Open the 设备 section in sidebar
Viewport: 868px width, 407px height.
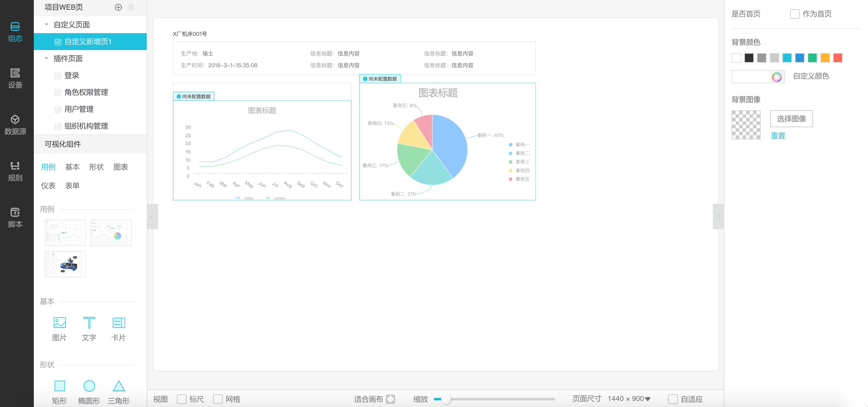pos(15,78)
